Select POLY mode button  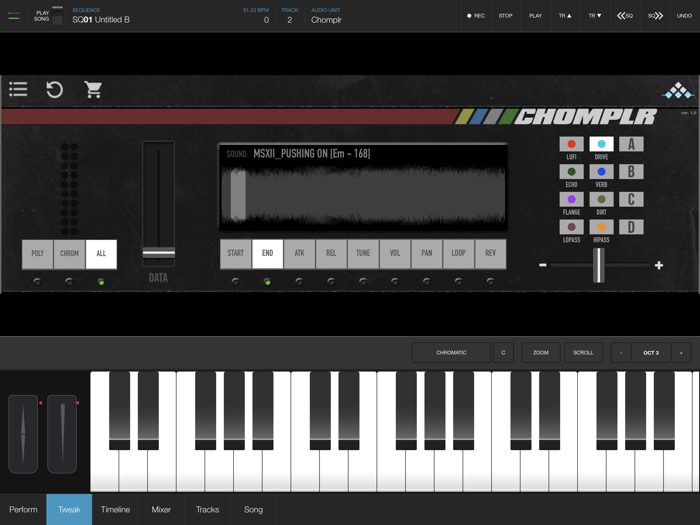pos(38,254)
